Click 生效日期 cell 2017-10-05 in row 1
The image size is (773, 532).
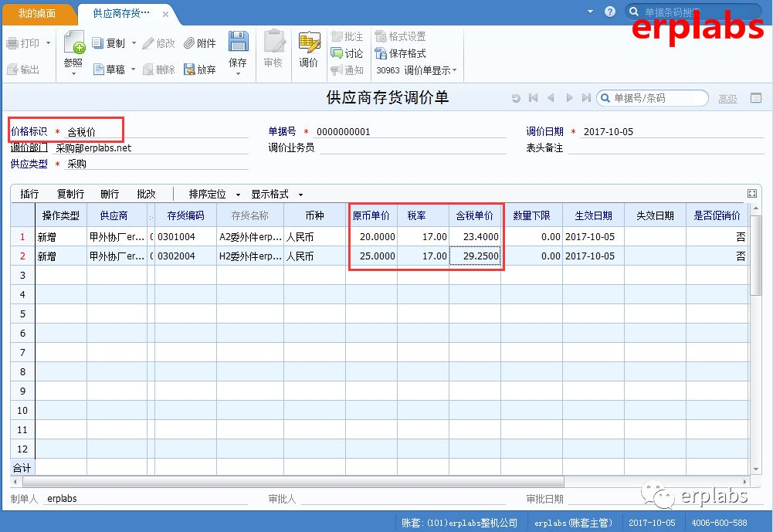click(593, 237)
